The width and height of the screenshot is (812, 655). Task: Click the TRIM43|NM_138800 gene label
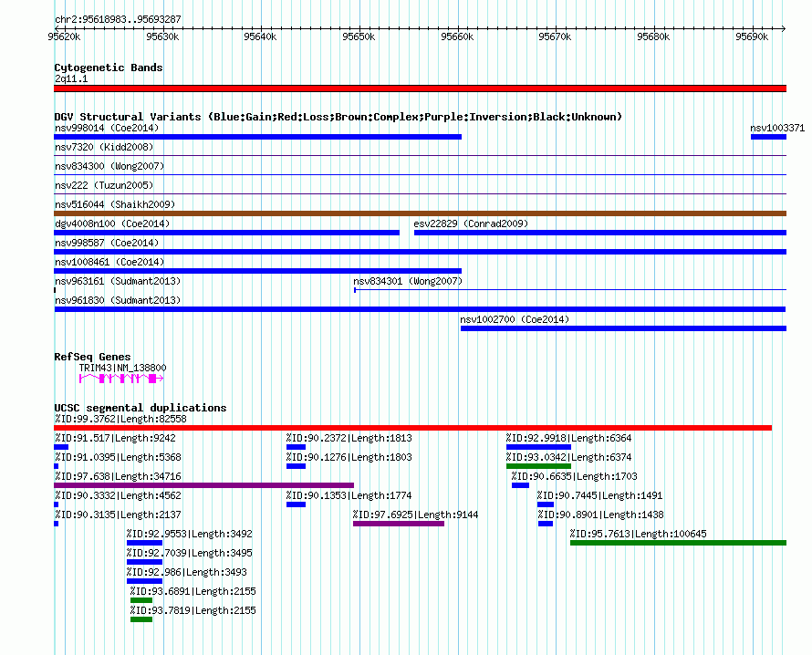(123, 368)
